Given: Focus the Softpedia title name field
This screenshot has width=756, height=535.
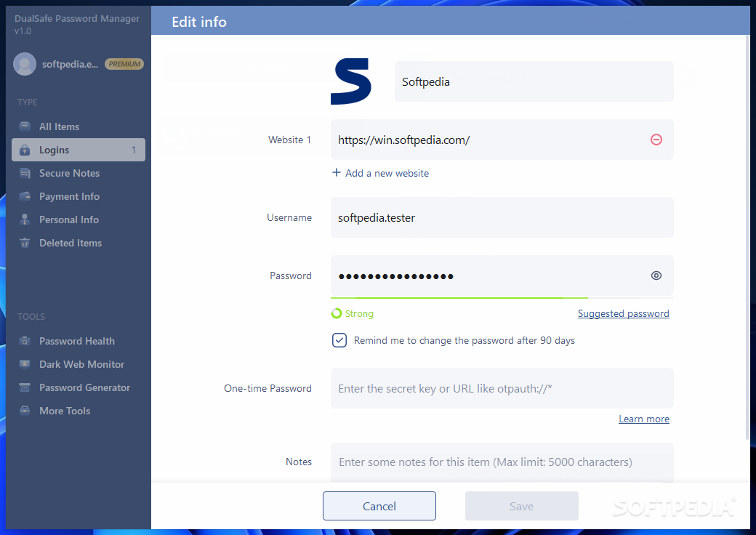Looking at the screenshot, I should (534, 81).
